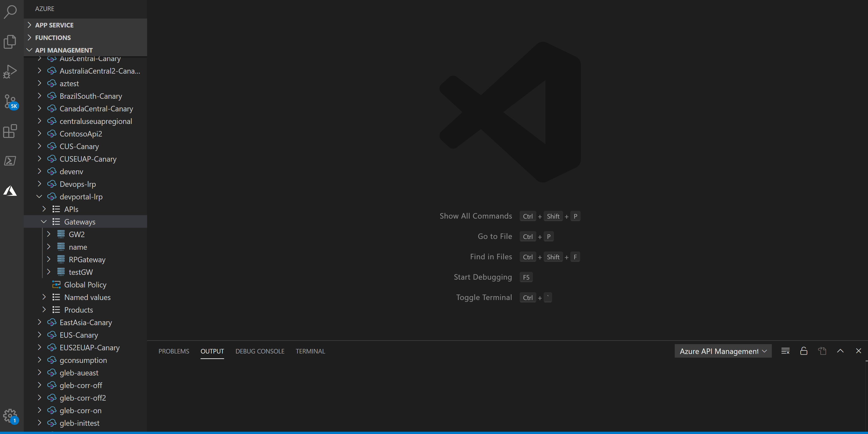Open the Run and Debug view
The image size is (868, 434).
pos(10,71)
